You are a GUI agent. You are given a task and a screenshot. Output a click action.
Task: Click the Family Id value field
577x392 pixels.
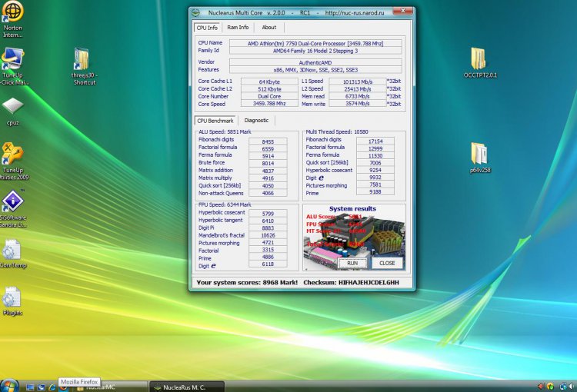tap(315, 51)
